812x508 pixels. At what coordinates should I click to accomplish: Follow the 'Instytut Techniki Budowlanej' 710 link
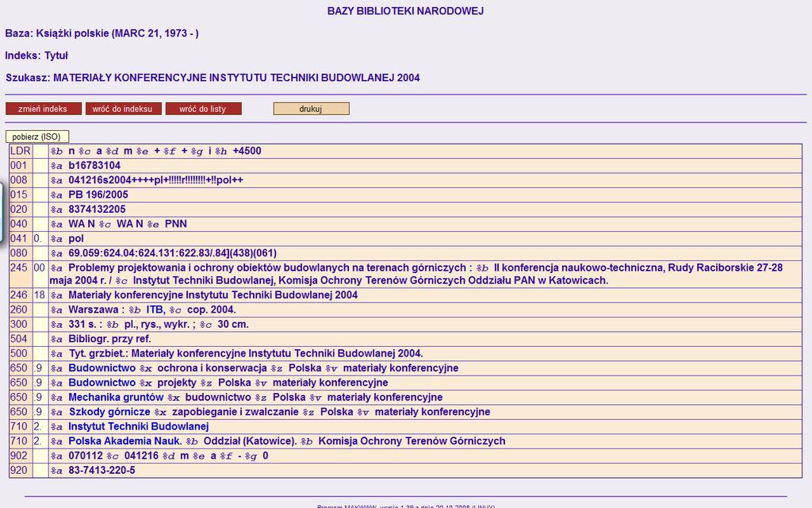point(138,426)
